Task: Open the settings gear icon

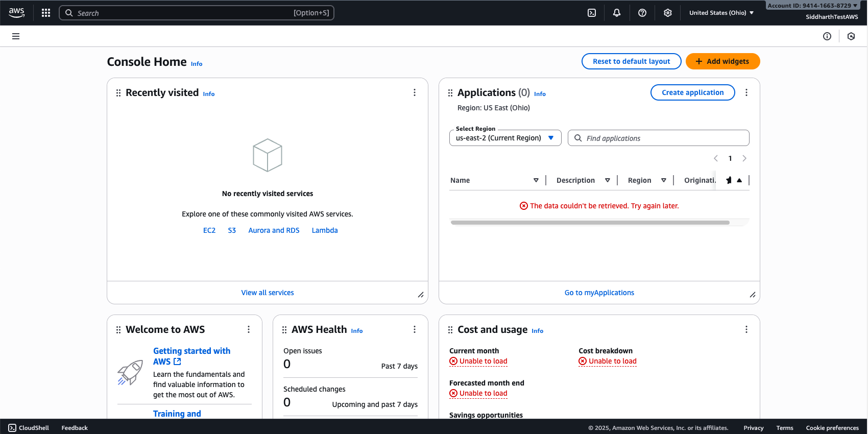Action: point(668,13)
